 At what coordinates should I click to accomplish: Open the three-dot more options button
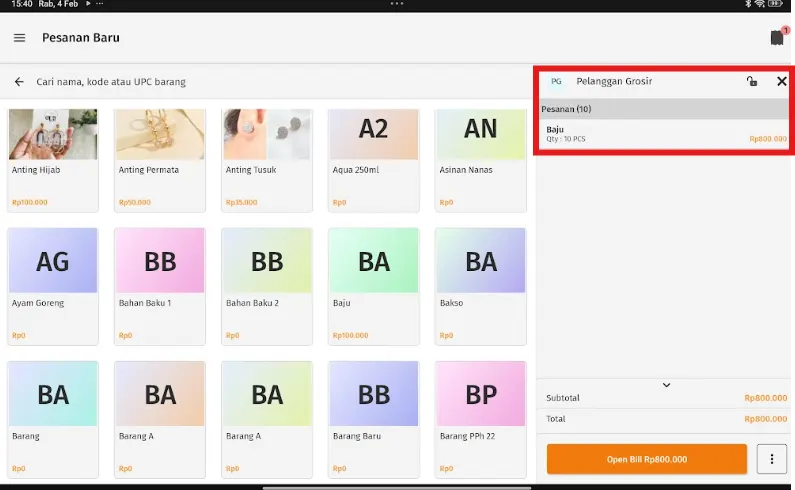coord(771,459)
